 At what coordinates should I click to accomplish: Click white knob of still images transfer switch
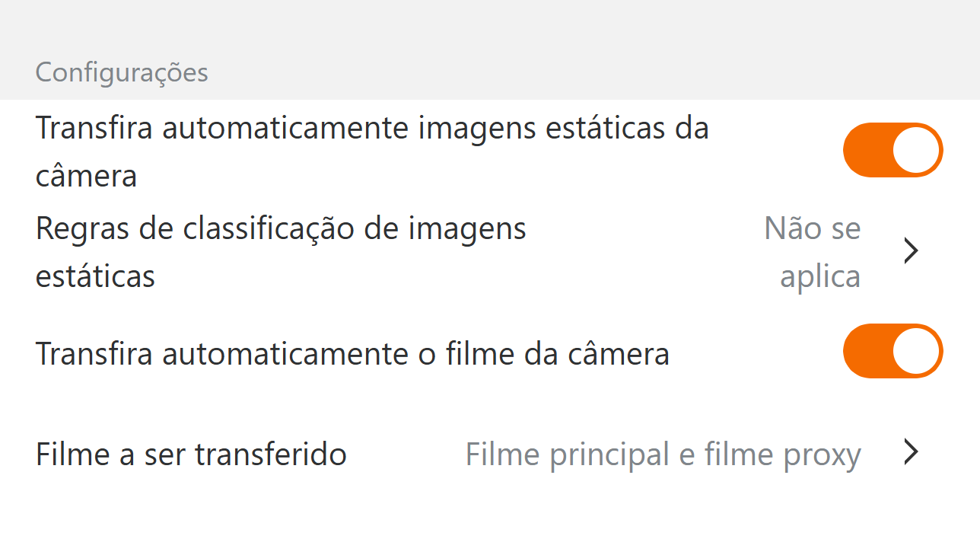pos(916,150)
